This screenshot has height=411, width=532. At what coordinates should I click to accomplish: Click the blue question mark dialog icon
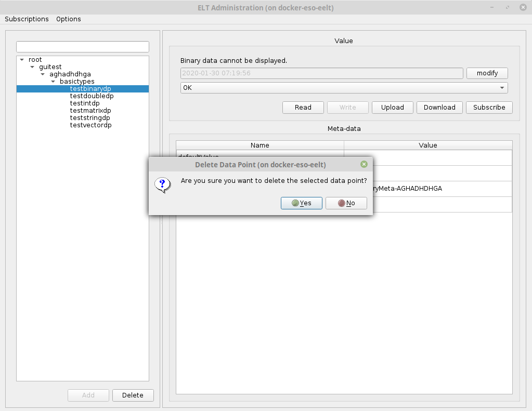tap(163, 184)
